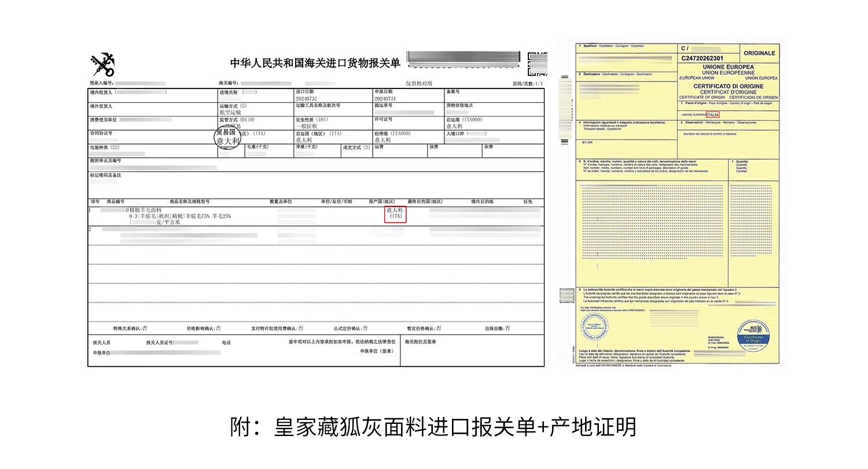Click the 支付特许权使用费确认:否 entry
The height and width of the screenshot is (469, 868).
click(277, 328)
